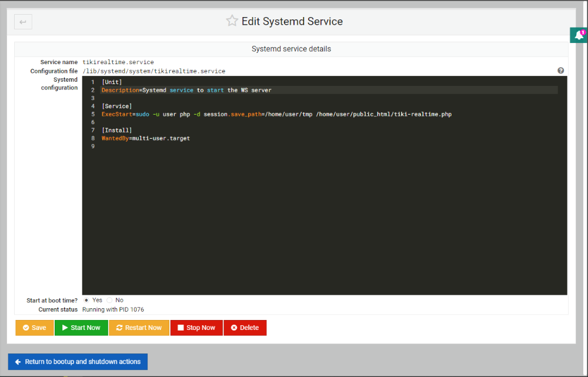Viewport: 588px width, 377px height.
Task: Open the notifications bell
Action: tap(579, 35)
